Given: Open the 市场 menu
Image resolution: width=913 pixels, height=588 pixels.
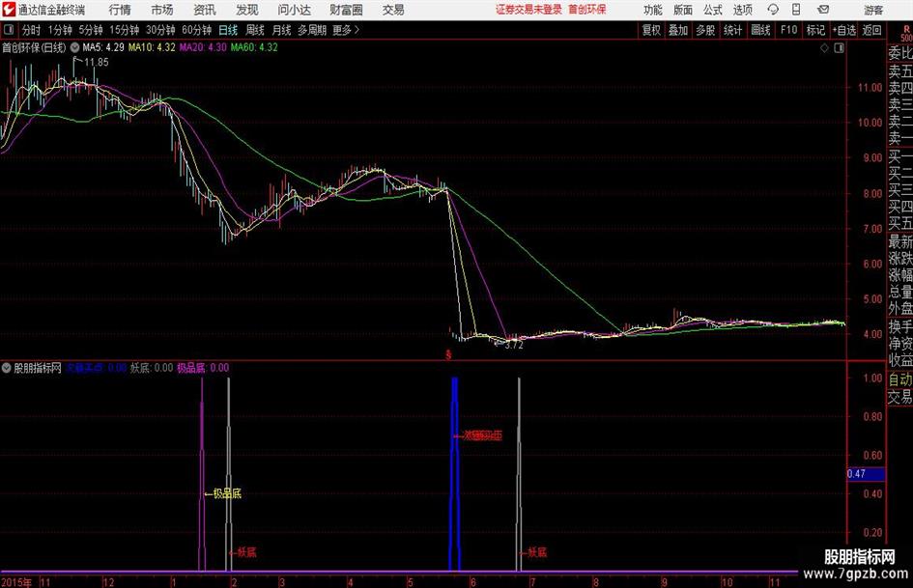Looking at the screenshot, I should click(x=162, y=10).
